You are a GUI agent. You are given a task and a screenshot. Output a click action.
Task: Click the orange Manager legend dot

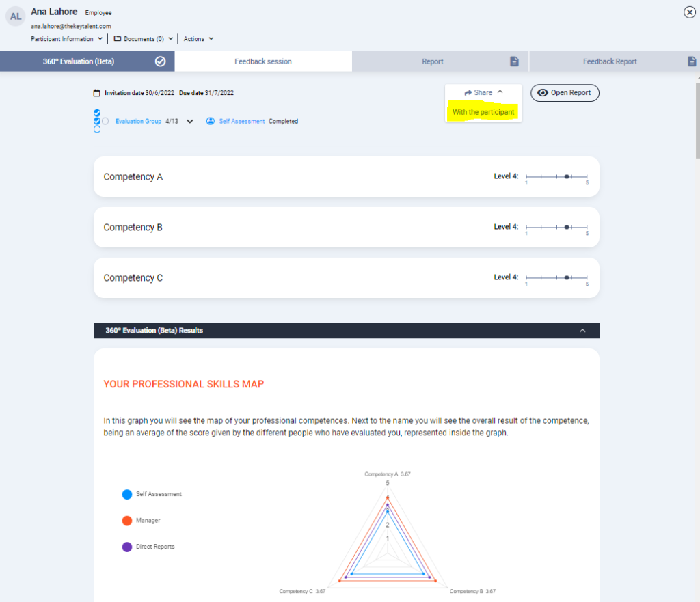click(x=126, y=521)
